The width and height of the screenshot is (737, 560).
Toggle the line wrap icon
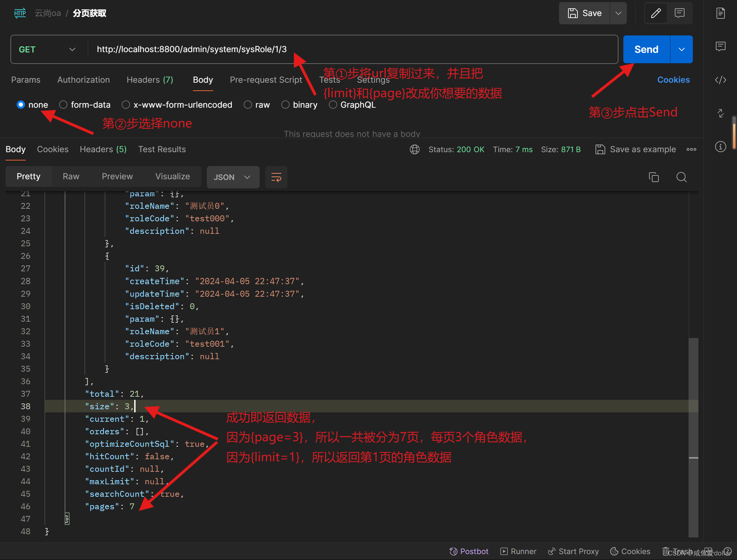point(276,177)
